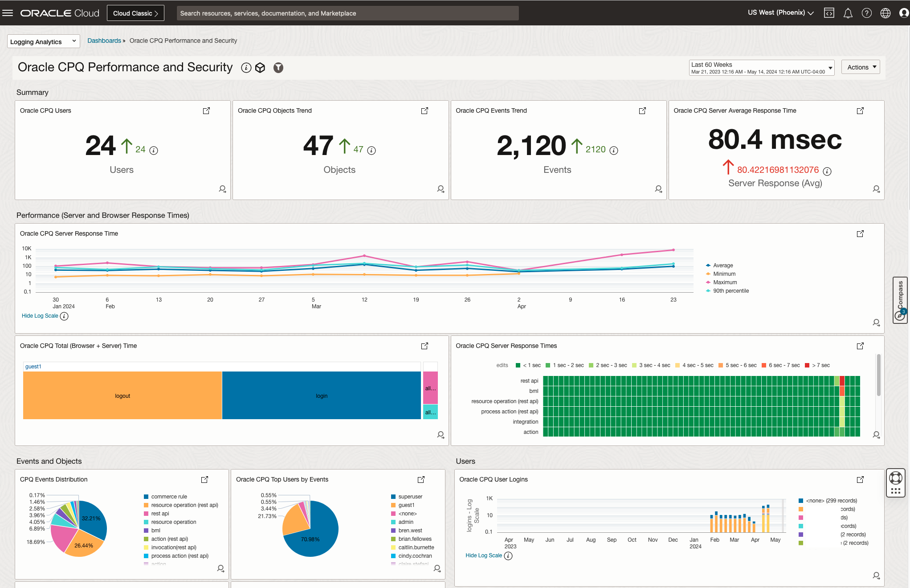Screen dimensions: 910x588
Task: Click the dashboard info icon next to title
Action: (x=246, y=68)
